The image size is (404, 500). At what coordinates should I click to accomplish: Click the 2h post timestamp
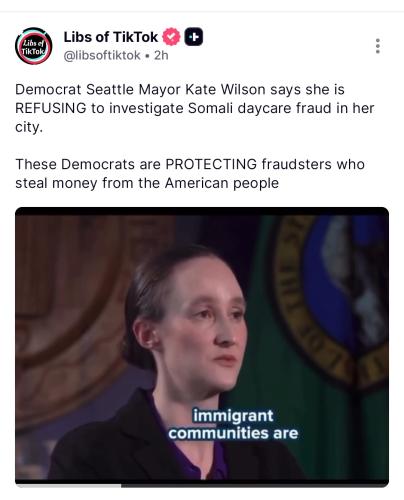pos(161,55)
